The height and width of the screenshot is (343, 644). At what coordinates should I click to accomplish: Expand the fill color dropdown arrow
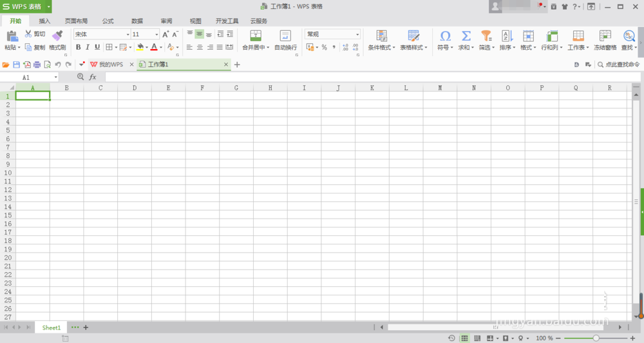(147, 48)
